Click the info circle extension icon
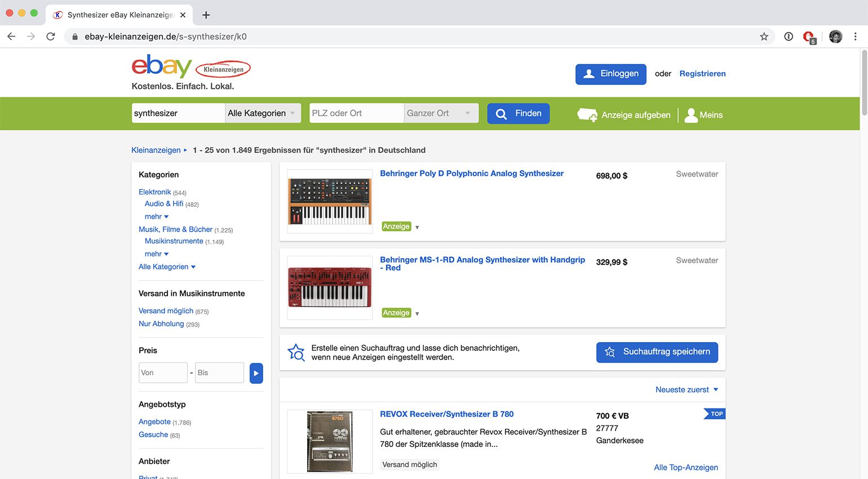 (x=789, y=36)
